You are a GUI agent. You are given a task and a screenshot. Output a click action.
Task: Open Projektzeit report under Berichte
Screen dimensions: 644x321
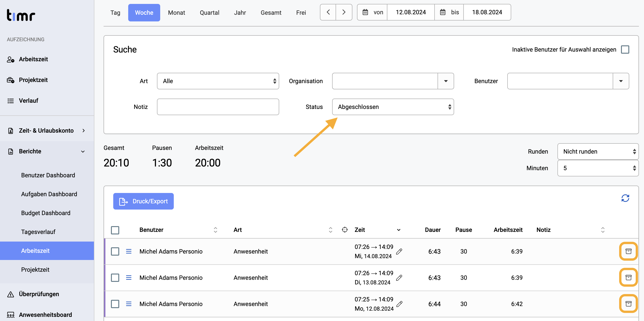[x=35, y=269]
